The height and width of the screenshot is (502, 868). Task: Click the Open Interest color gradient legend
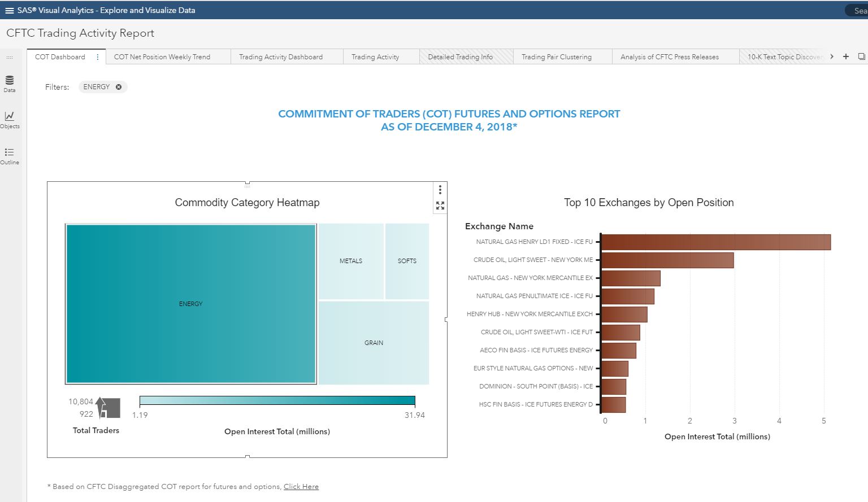pyautogui.click(x=277, y=401)
